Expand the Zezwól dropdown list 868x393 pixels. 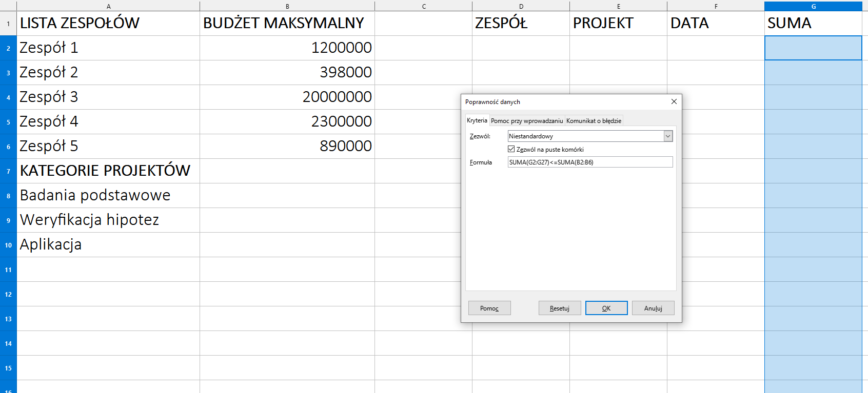point(667,136)
